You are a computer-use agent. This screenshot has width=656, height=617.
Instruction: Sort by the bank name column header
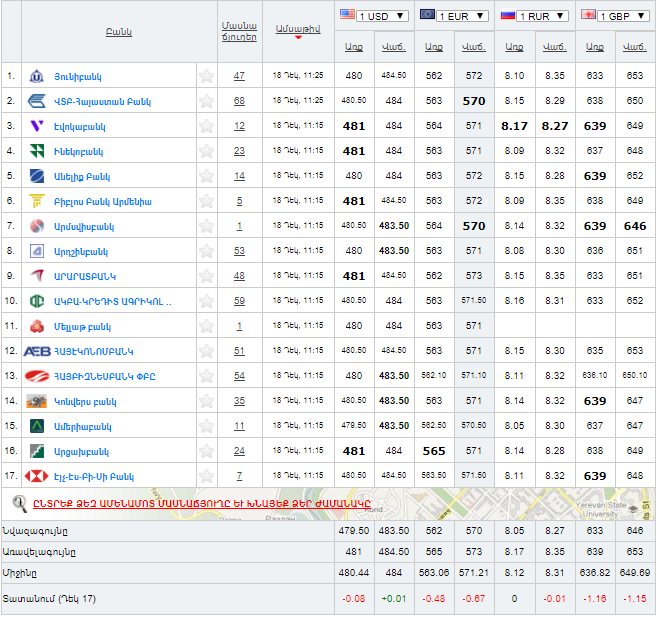[x=119, y=32]
